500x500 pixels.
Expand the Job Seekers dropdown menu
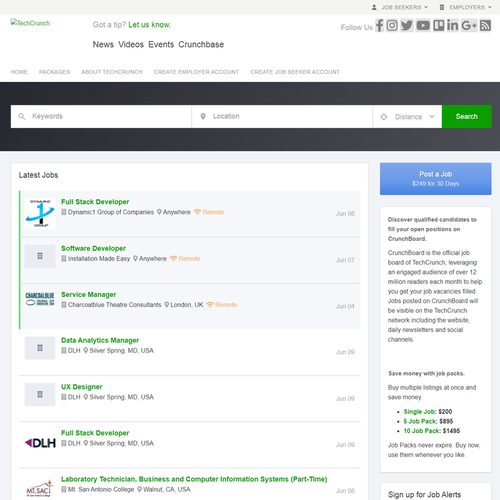404,7
